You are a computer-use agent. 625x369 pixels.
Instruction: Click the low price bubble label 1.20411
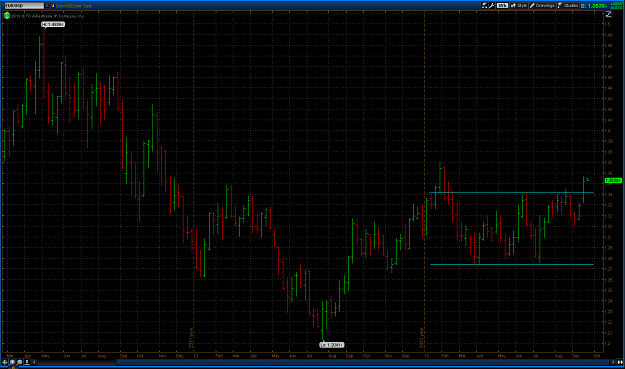tap(332, 345)
